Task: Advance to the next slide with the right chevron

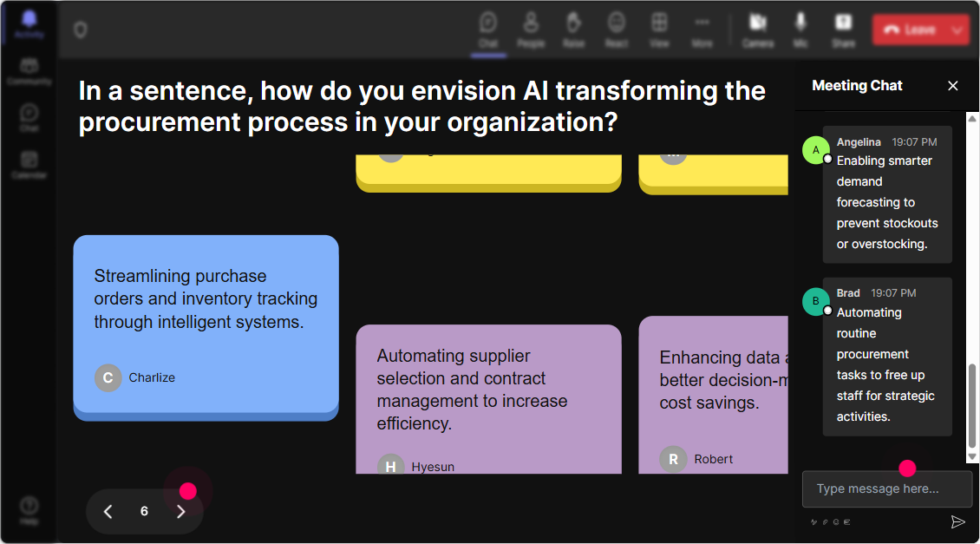Action: point(180,512)
